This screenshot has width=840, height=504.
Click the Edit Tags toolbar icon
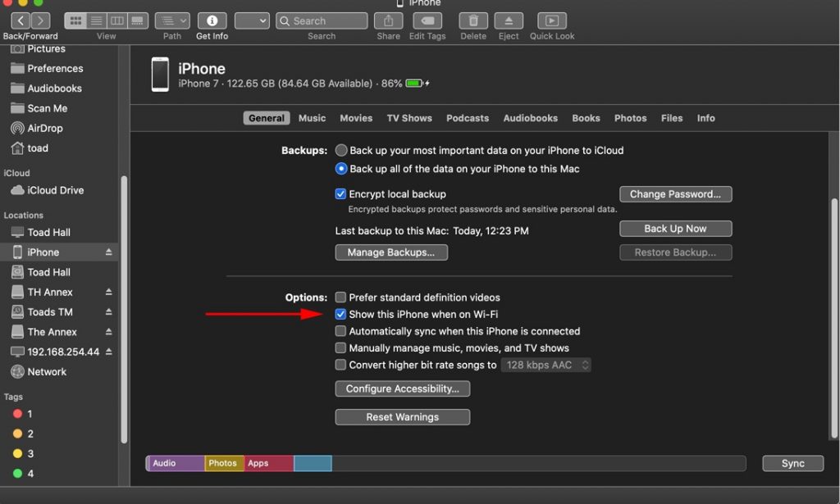(x=427, y=20)
